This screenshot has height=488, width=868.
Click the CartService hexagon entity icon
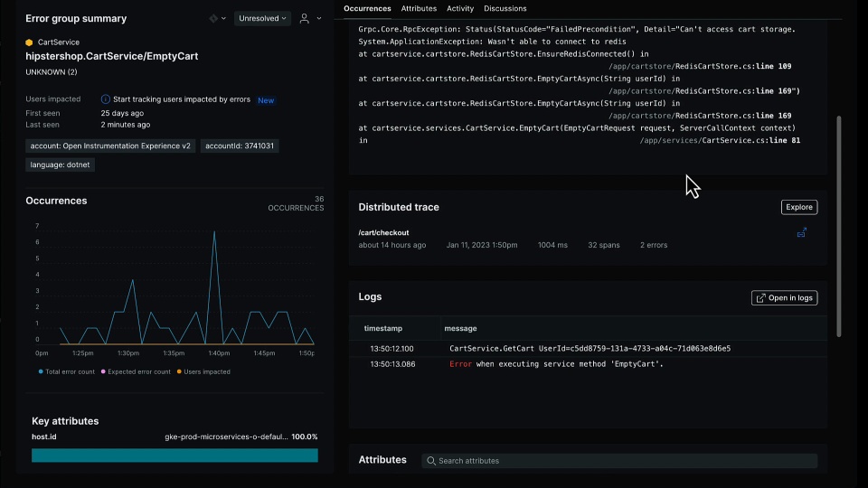tap(29, 42)
